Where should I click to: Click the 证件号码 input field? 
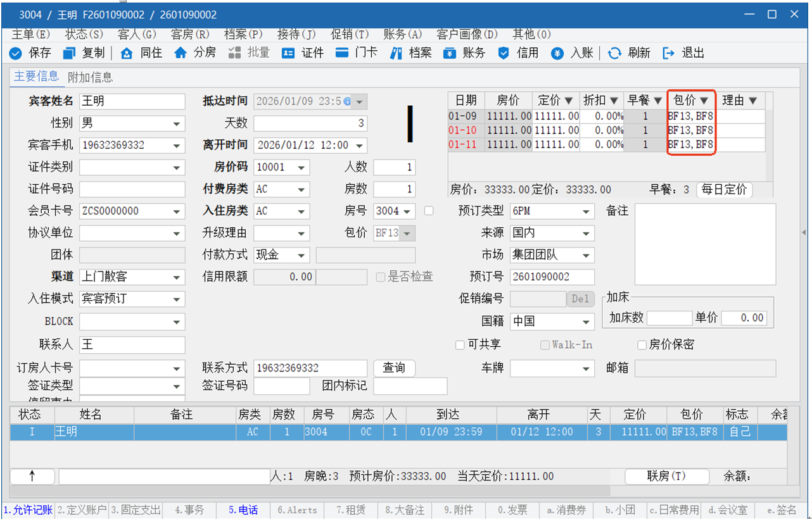pos(132,189)
